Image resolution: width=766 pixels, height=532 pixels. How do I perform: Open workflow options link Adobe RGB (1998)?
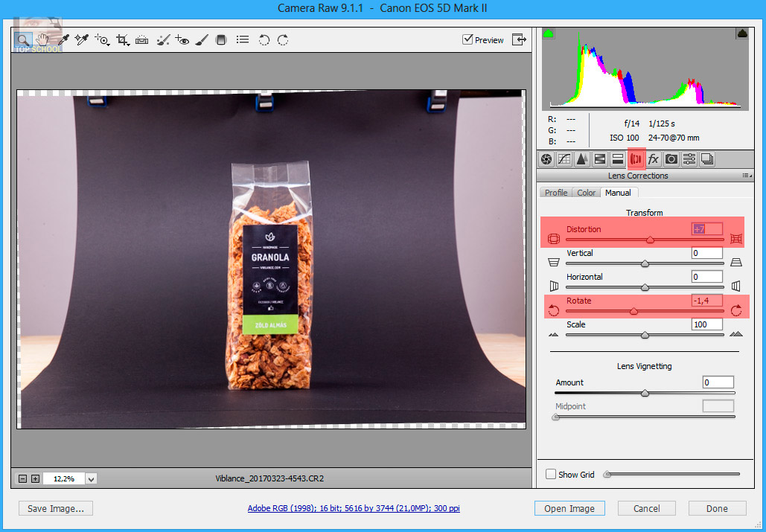[354, 508]
